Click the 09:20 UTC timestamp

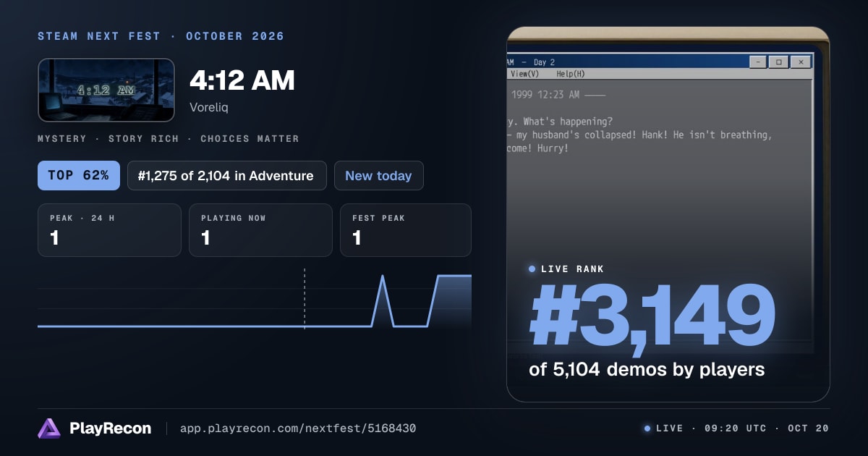734,428
